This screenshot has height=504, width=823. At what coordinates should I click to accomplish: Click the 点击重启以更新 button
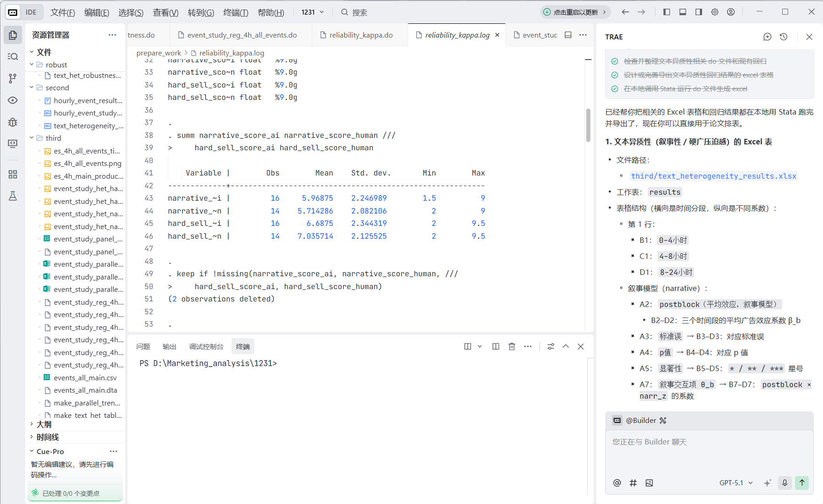tap(574, 12)
